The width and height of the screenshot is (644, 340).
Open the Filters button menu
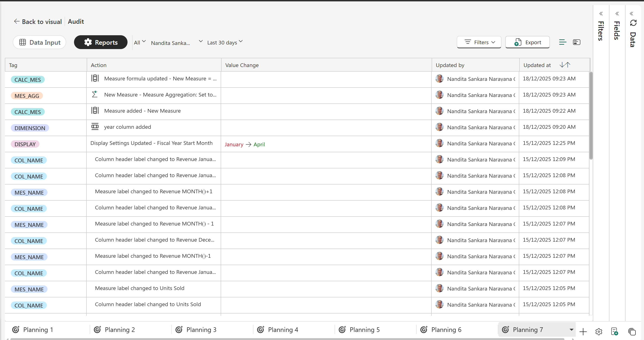tap(479, 42)
